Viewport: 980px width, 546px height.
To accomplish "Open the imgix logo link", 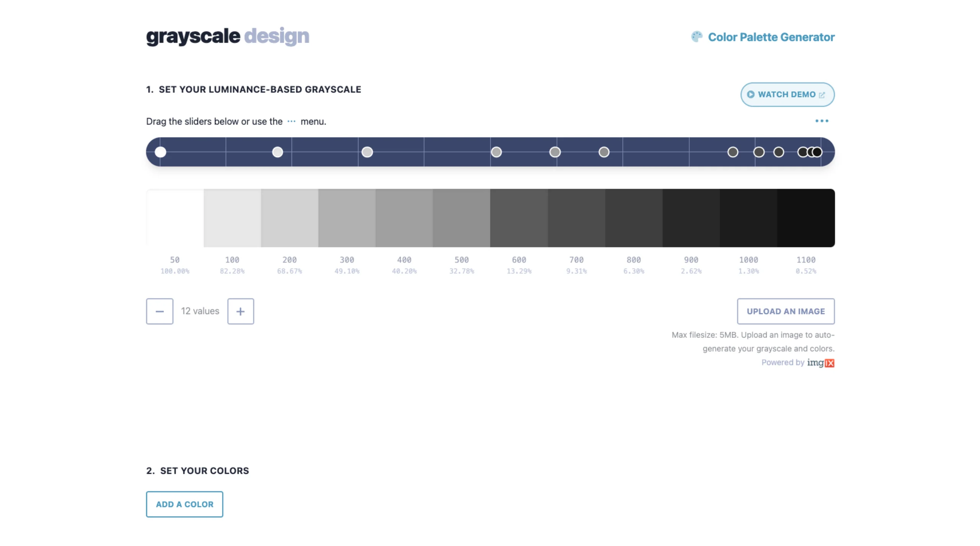I will tap(821, 363).
